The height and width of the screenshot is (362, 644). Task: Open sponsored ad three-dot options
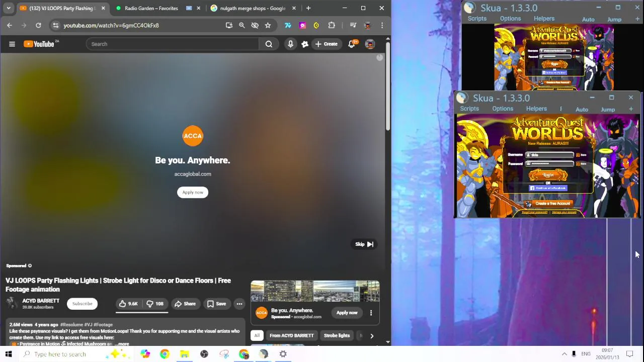pos(371,313)
